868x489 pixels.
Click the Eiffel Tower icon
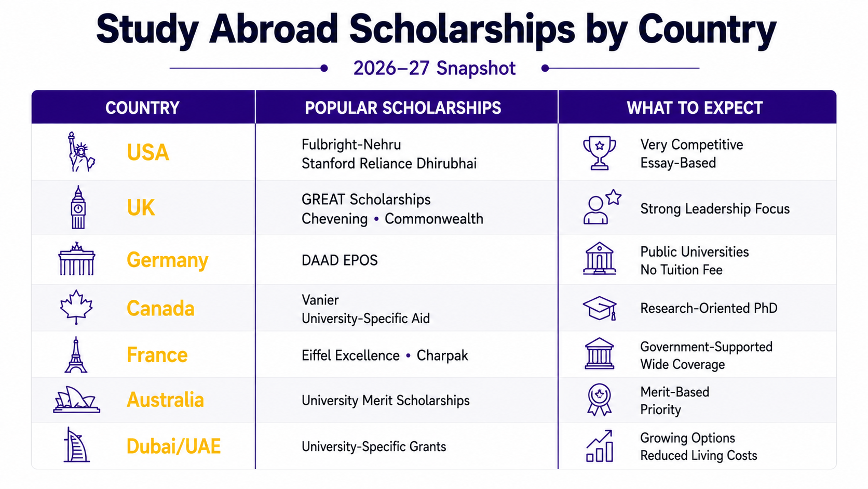pyautogui.click(x=76, y=355)
